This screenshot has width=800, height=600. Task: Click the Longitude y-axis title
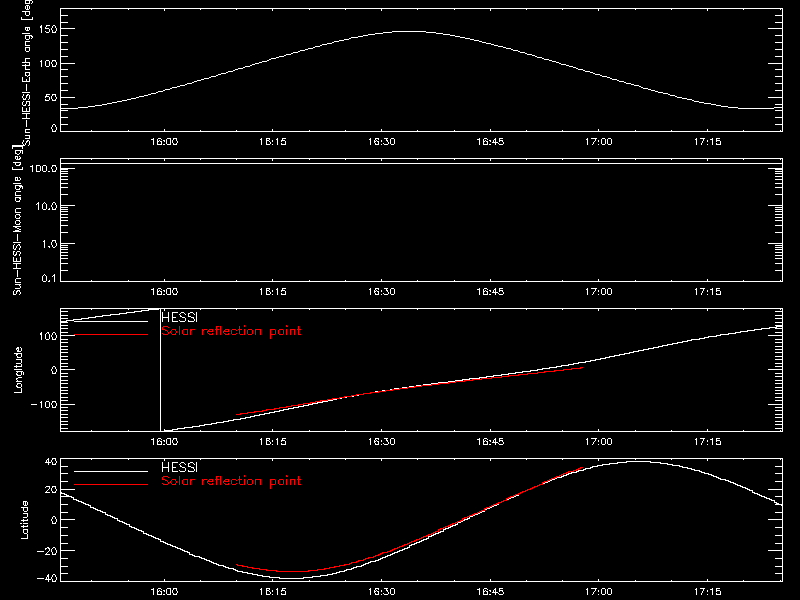coord(18,370)
